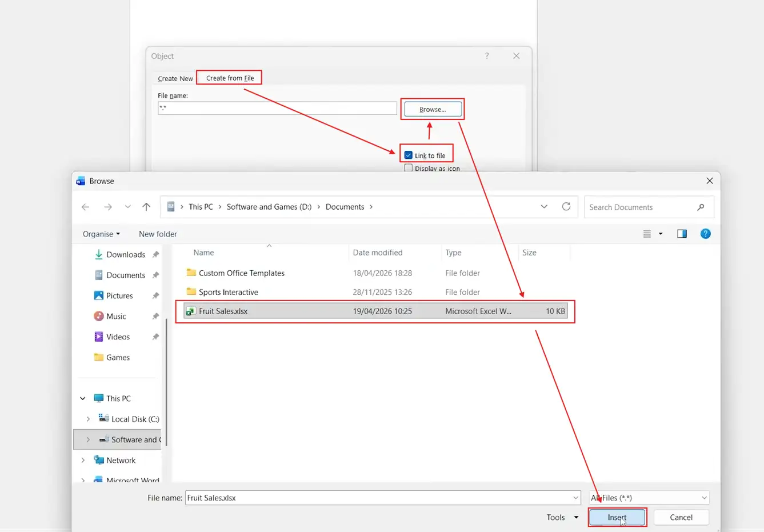Sort files by Date modified column

coord(378,253)
